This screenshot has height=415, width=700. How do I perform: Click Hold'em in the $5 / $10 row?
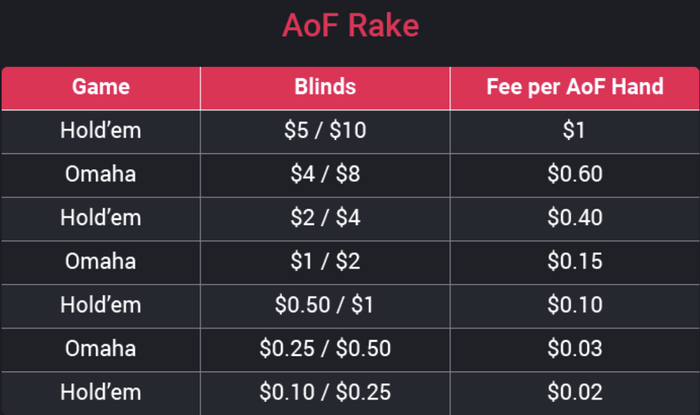(100, 131)
